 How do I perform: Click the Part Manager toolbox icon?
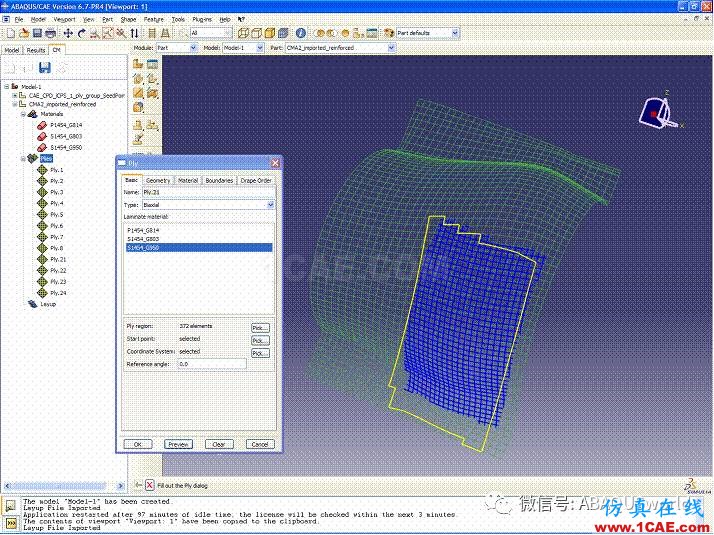click(152, 64)
